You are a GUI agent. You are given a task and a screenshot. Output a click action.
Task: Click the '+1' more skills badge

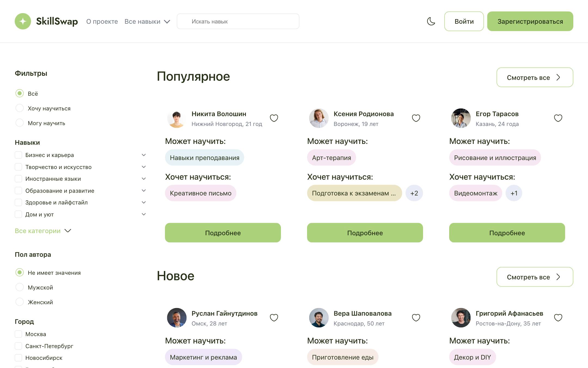[514, 193]
